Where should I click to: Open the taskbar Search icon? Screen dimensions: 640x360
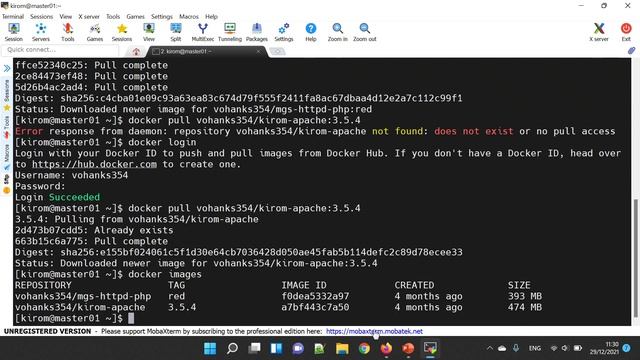click(x=232, y=349)
